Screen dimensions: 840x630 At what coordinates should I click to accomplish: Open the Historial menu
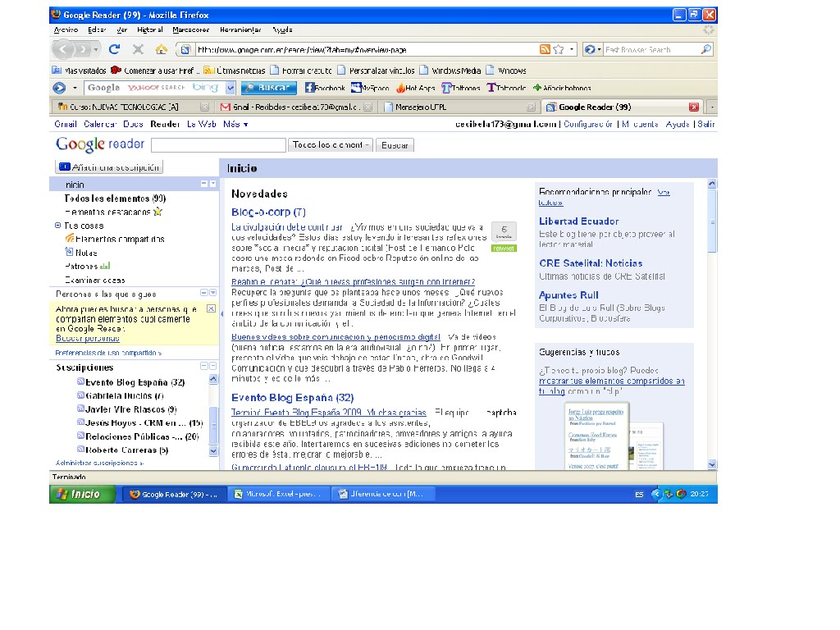tap(149, 30)
